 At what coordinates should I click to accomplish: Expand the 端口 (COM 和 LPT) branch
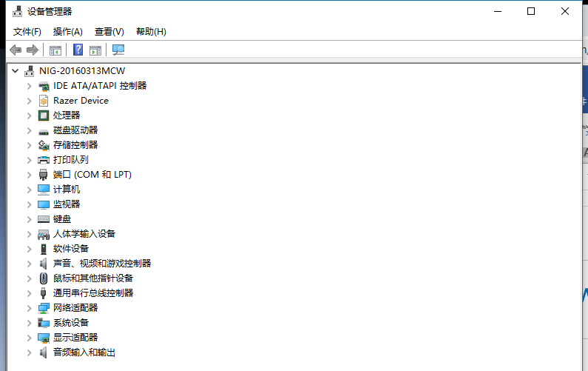click(30, 175)
